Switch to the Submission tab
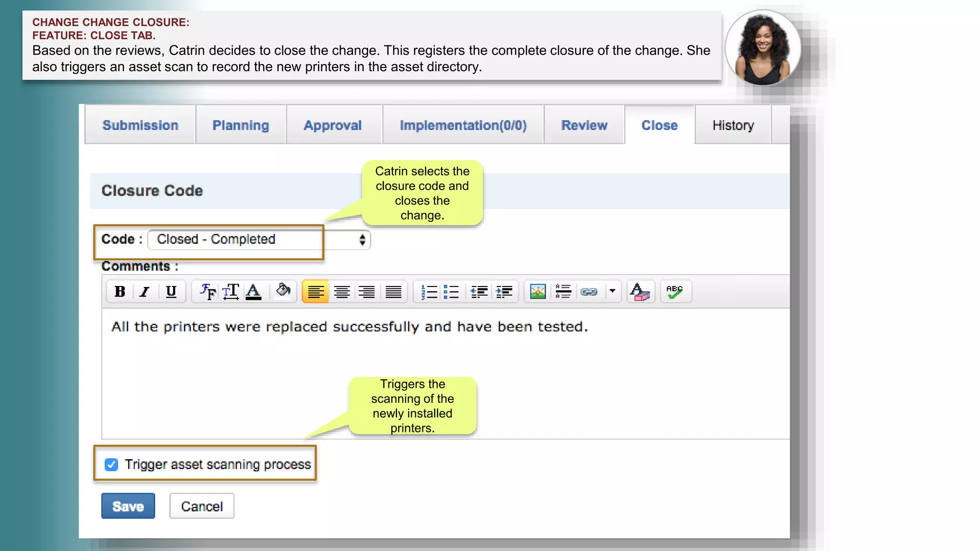This screenshot has width=980, height=551. coord(140,125)
